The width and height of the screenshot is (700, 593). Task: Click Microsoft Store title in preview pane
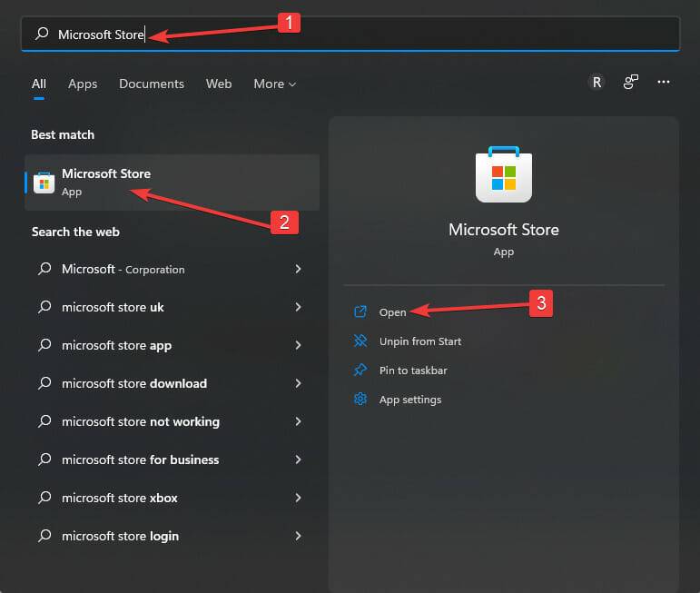(x=504, y=230)
